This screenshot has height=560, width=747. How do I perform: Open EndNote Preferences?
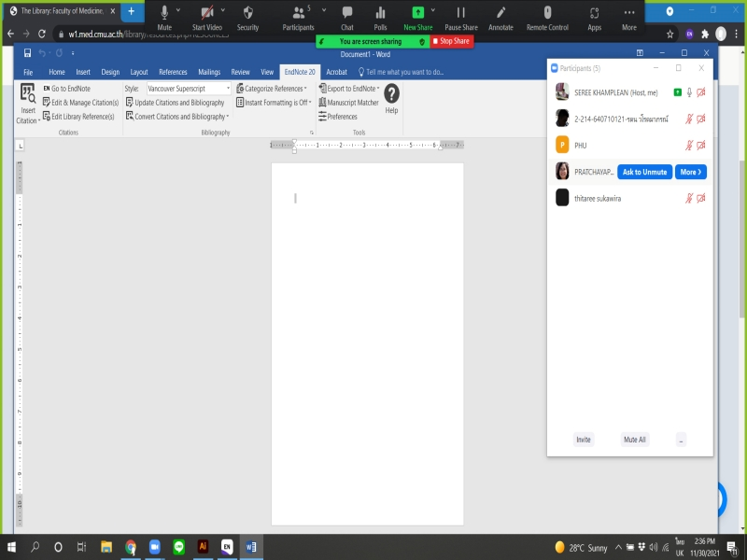pos(341,117)
